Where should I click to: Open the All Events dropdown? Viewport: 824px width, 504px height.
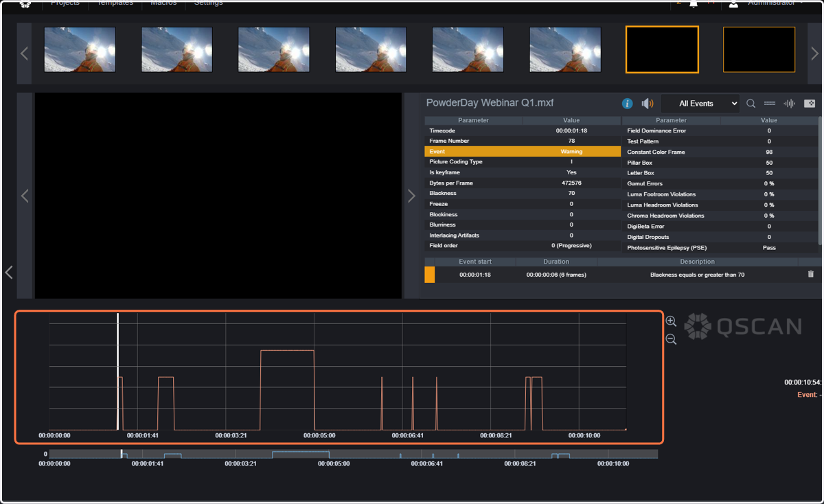pyautogui.click(x=700, y=104)
